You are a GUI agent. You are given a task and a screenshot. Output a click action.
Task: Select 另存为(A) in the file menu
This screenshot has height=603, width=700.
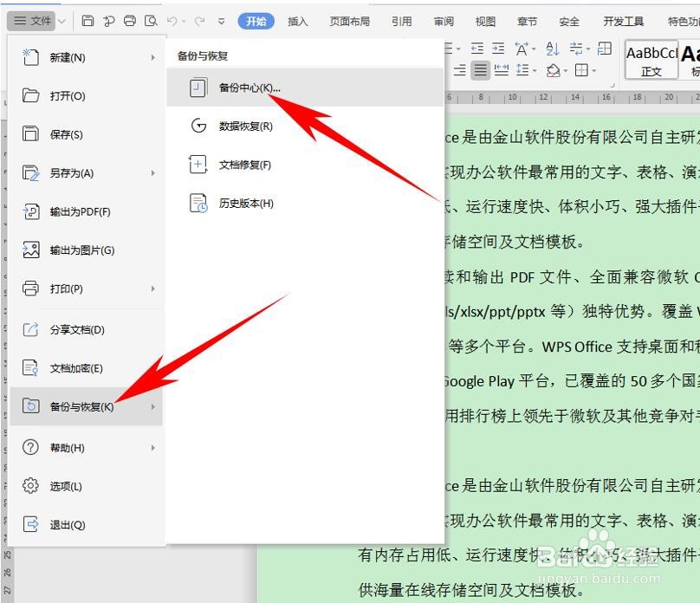click(86, 173)
